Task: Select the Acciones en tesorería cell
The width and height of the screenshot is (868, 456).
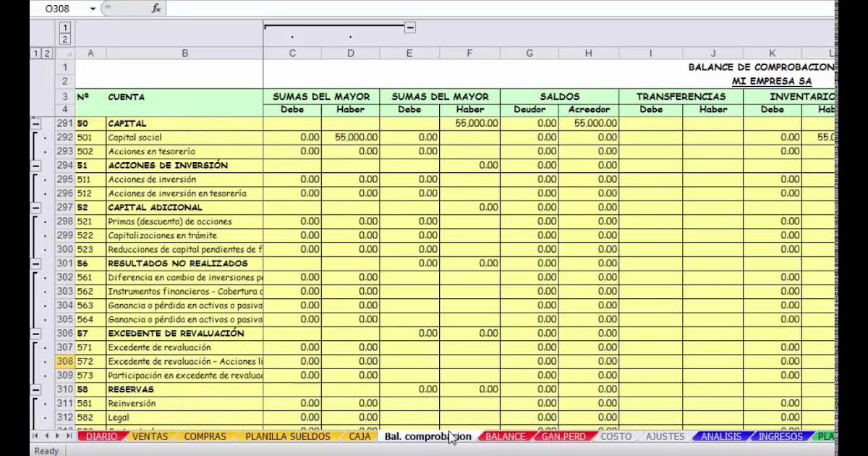Action: 184,151
